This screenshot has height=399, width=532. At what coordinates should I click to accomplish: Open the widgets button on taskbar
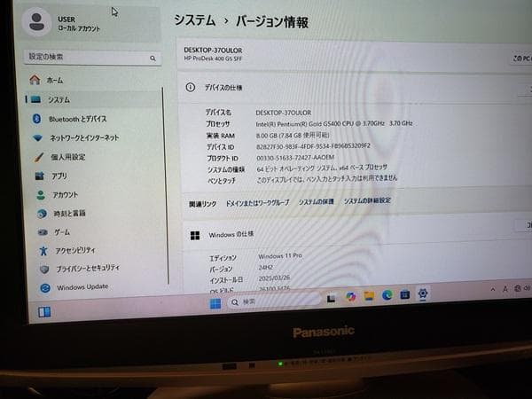click(x=44, y=312)
